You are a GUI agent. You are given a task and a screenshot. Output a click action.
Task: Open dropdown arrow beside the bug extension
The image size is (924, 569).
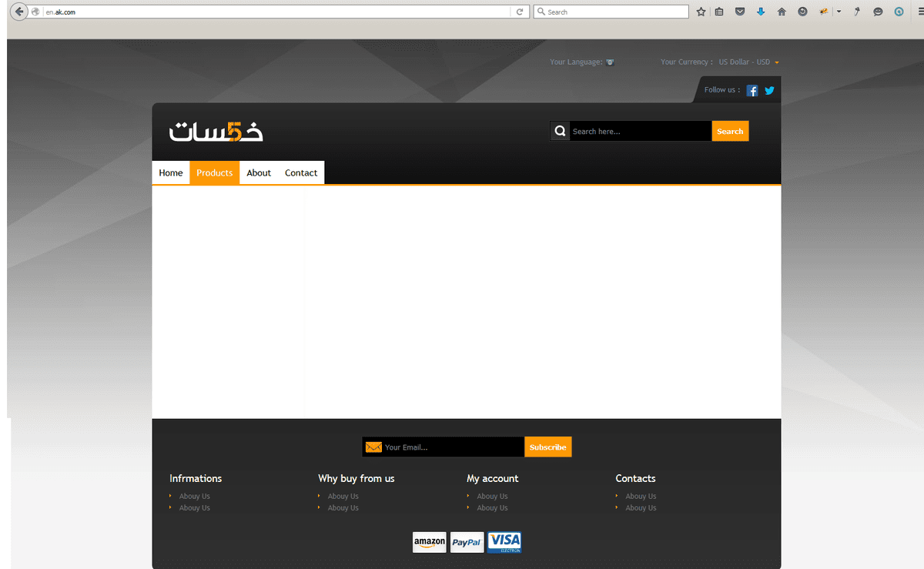pyautogui.click(x=839, y=12)
